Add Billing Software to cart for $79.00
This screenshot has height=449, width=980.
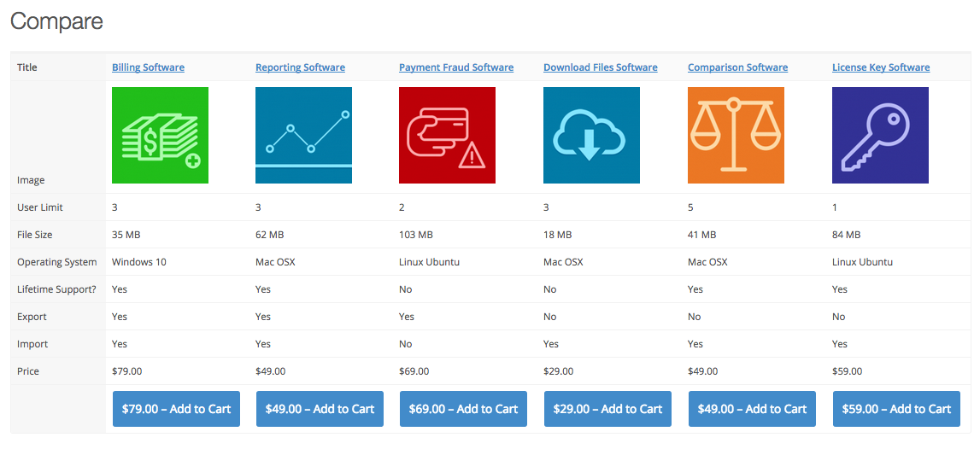tap(176, 409)
